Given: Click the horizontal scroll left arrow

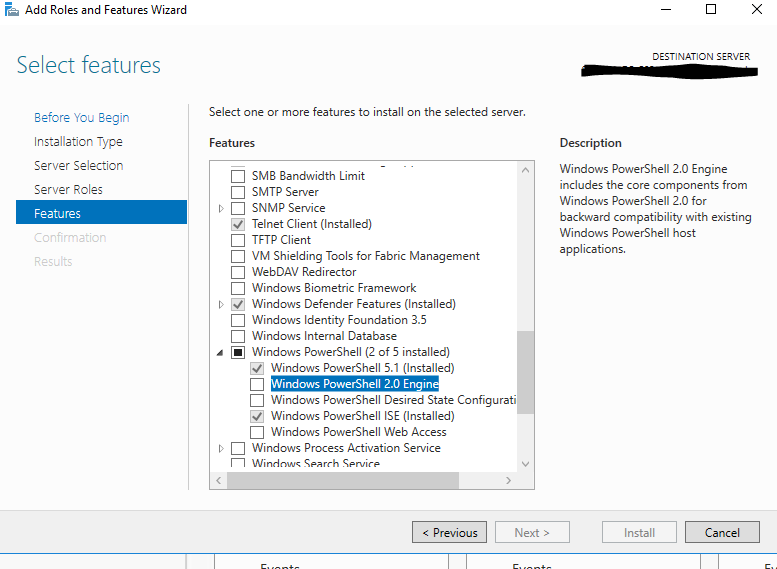Looking at the screenshot, I should [219, 480].
